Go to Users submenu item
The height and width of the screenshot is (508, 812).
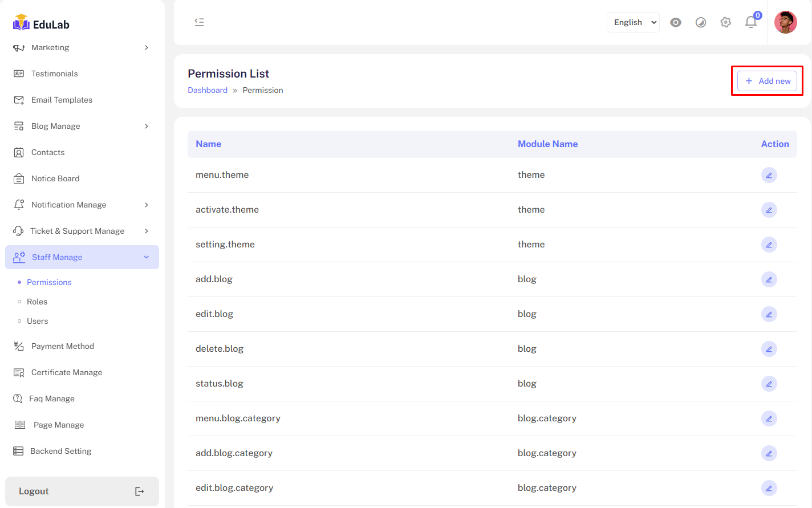click(x=38, y=321)
